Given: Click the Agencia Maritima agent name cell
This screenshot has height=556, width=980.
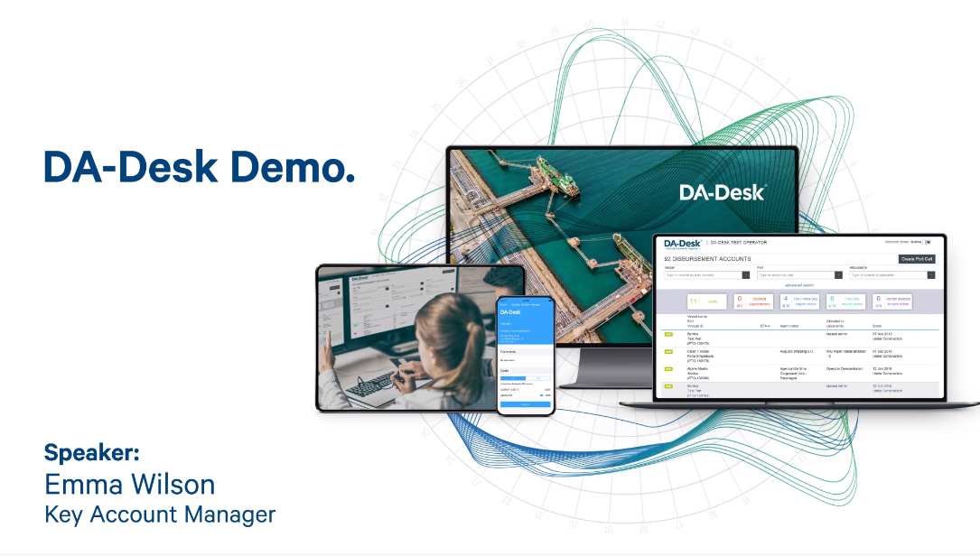Looking at the screenshot, I should tap(793, 373).
